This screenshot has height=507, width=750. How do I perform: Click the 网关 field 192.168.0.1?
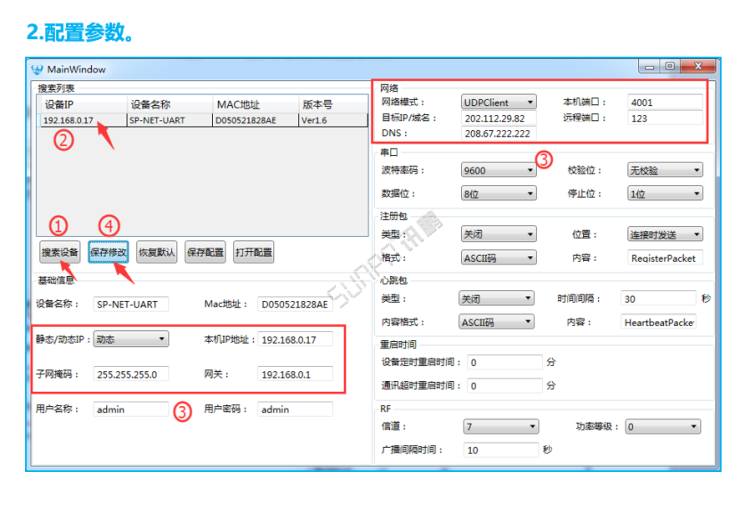pos(295,374)
